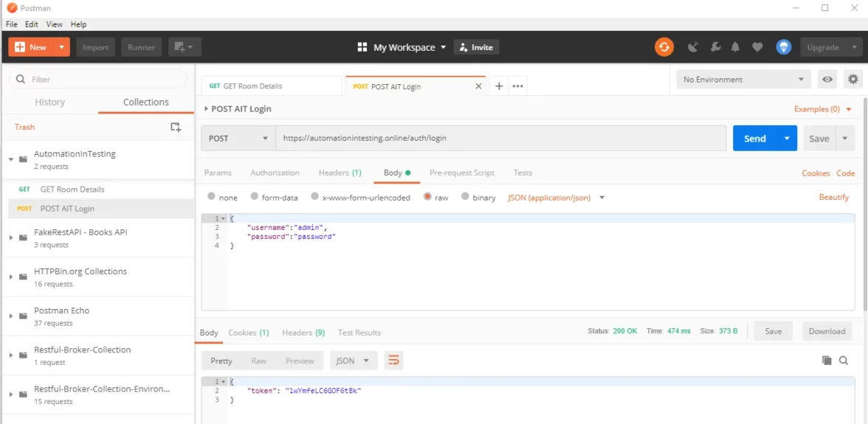Open the No Environment dropdown
Viewport: 868px width, 424px height.
[743, 80]
